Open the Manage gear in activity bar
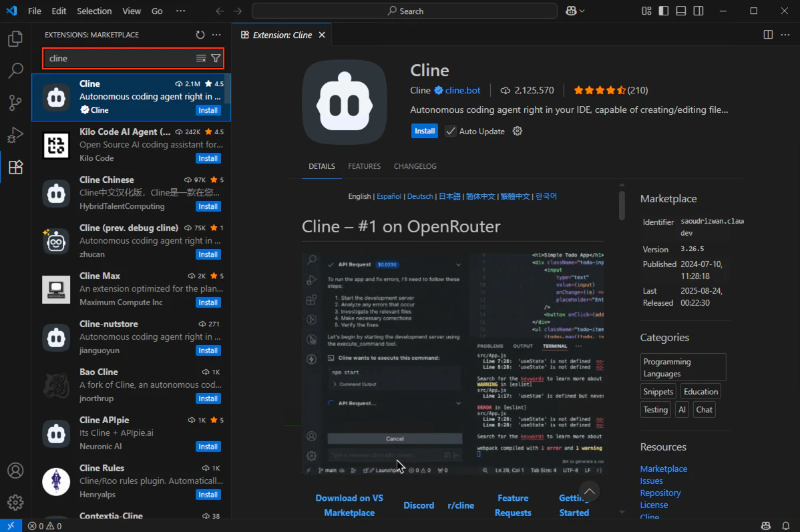The width and height of the screenshot is (800, 532). pyautogui.click(x=15, y=503)
